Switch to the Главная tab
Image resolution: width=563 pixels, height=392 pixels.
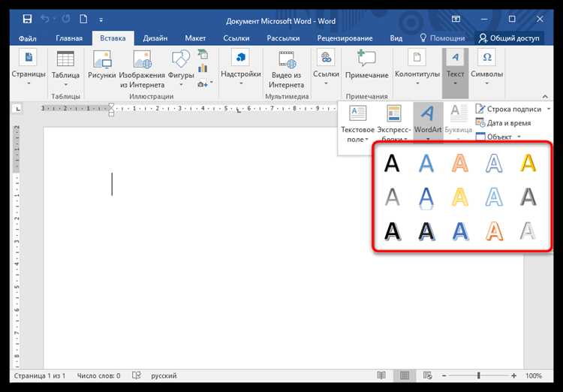point(69,38)
